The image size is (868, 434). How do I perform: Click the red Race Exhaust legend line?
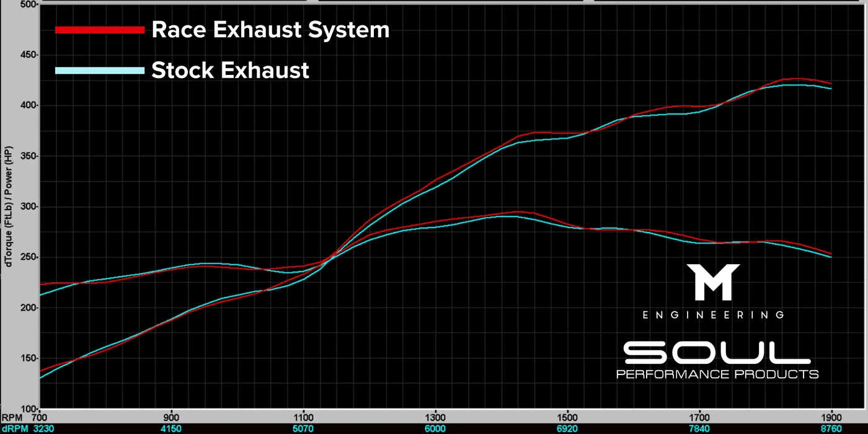(100, 30)
